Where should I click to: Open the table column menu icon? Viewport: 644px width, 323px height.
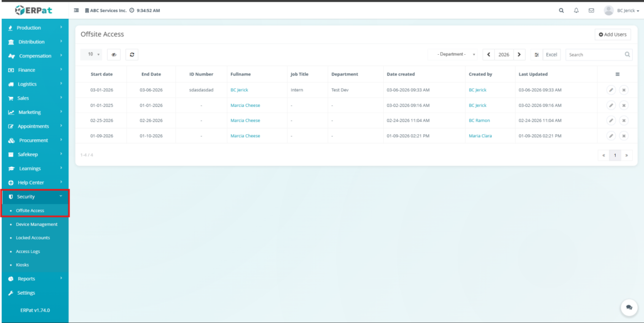(x=617, y=74)
